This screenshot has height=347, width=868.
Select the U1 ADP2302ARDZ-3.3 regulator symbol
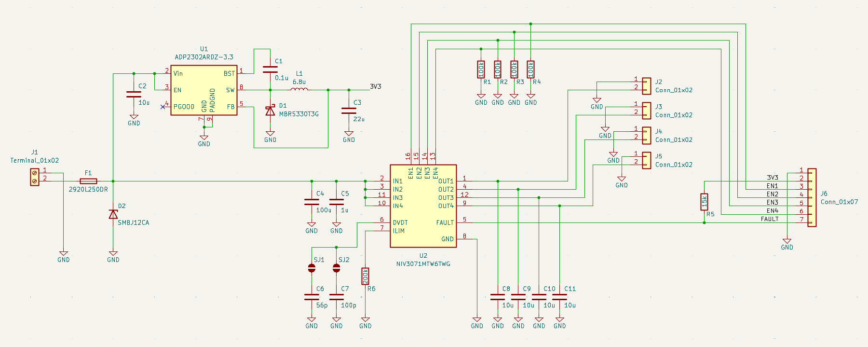[203, 90]
